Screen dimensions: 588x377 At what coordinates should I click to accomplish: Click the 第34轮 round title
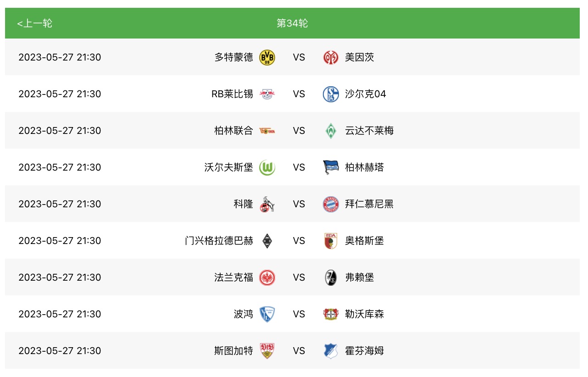[292, 23]
